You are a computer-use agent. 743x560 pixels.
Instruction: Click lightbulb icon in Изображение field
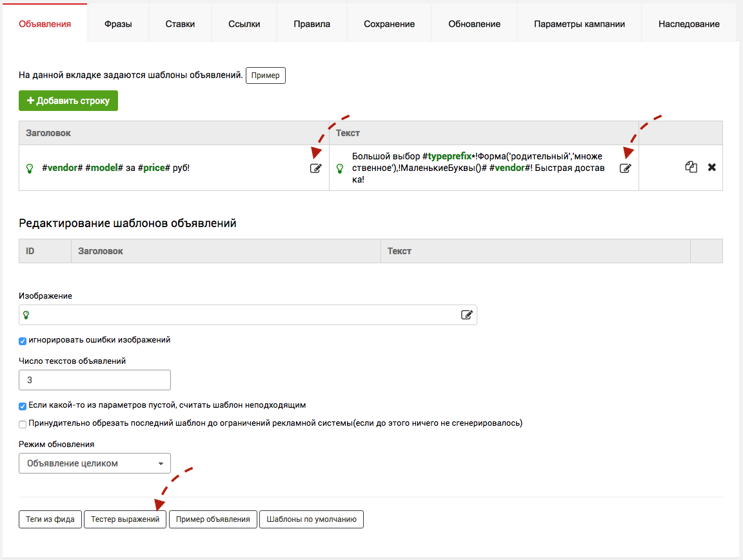(x=26, y=315)
